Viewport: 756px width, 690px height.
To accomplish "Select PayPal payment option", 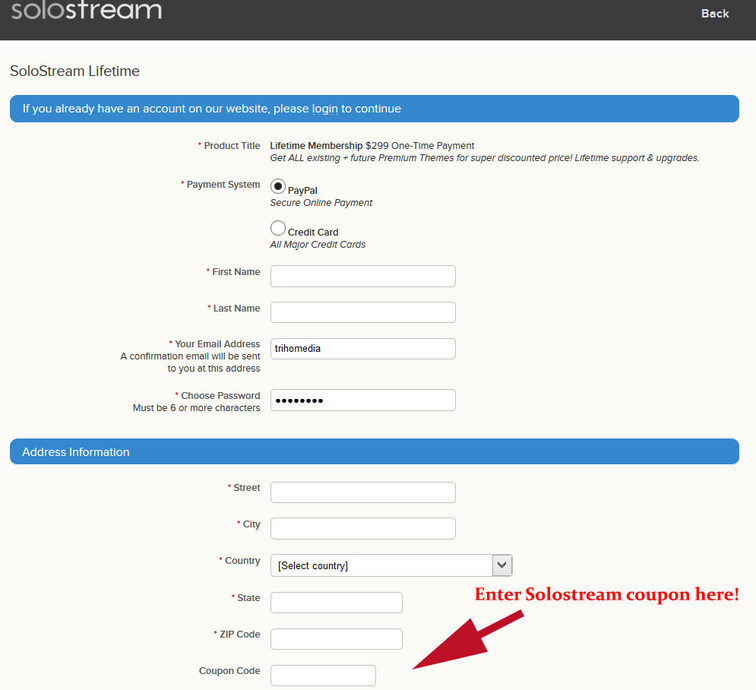I will (278, 186).
